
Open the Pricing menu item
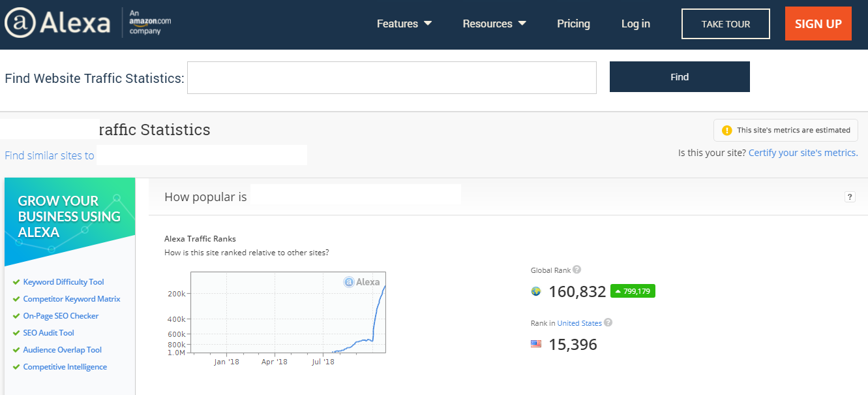pyautogui.click(x=573, y=24)
